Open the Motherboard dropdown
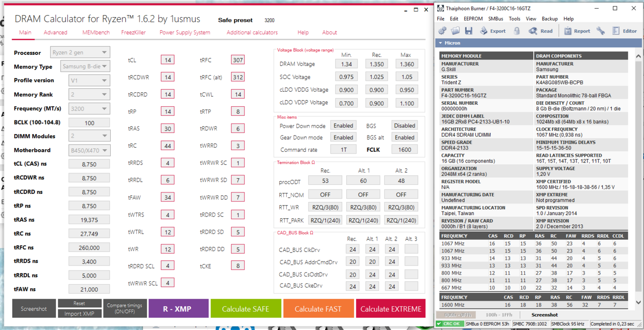The height and width of the screenshot is (330, 644). [89, 150]
